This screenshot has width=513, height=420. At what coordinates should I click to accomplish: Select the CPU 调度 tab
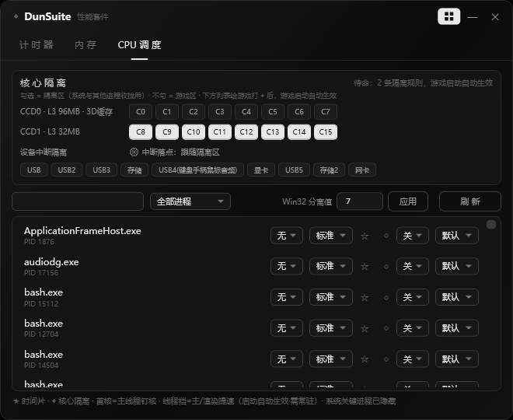click(139, 45)
